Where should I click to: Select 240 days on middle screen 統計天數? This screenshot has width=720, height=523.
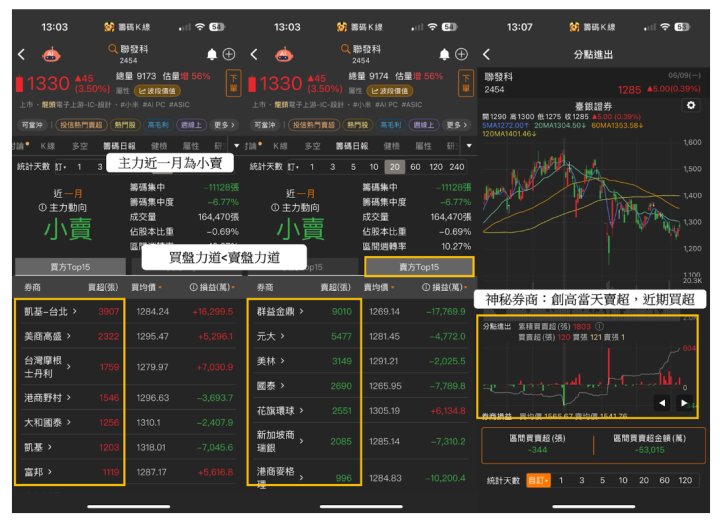coord(456,167)
